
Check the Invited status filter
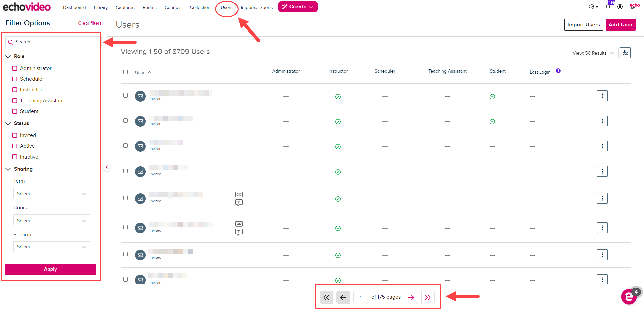(x=15, y=135)
